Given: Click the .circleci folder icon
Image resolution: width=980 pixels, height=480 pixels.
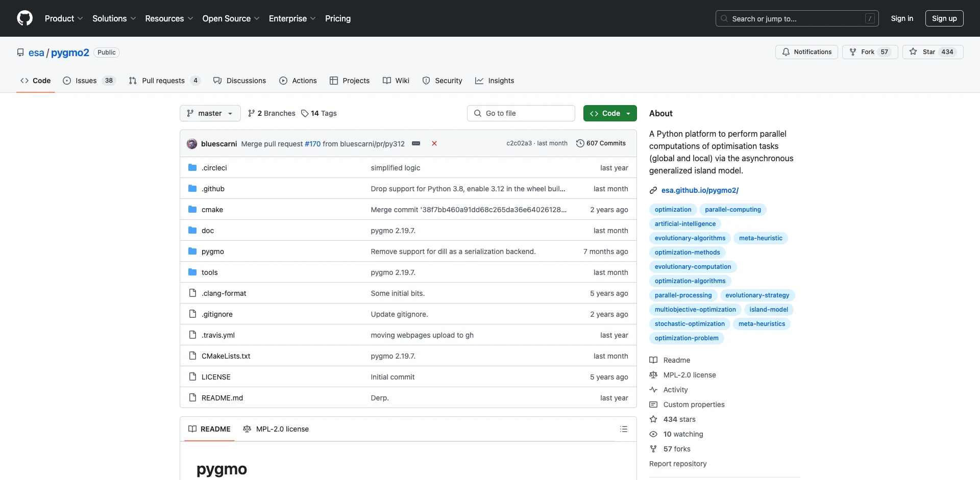Looking at the screenshot, I should pyautogui.click(x=192, y=167).
